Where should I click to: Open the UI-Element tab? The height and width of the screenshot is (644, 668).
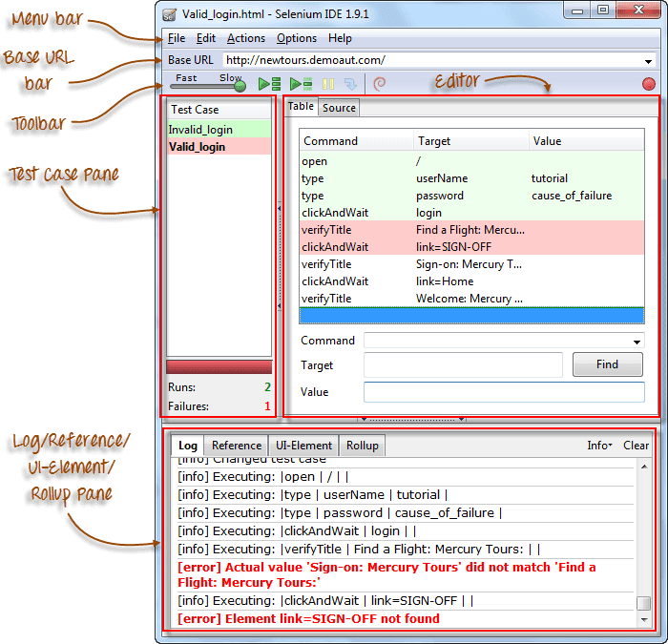303,446
